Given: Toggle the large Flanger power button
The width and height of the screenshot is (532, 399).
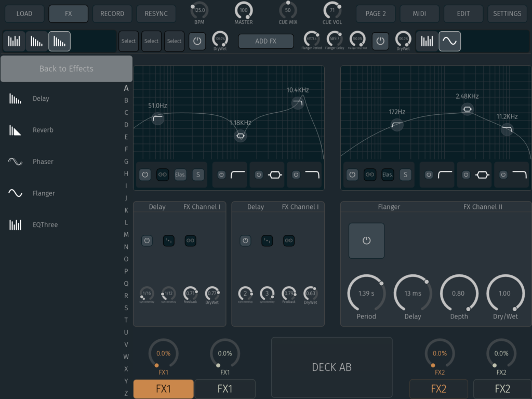Looking at the screenshot, I should coord(366,241).
